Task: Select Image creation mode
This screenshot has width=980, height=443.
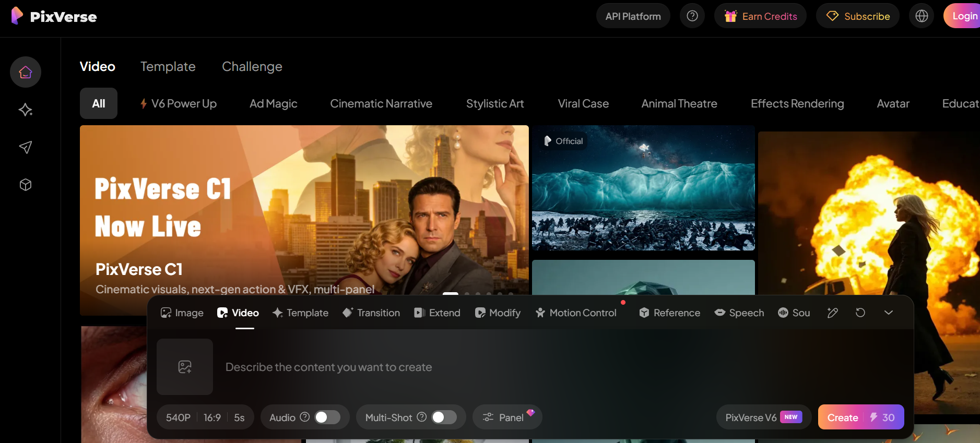Action: 182,313
